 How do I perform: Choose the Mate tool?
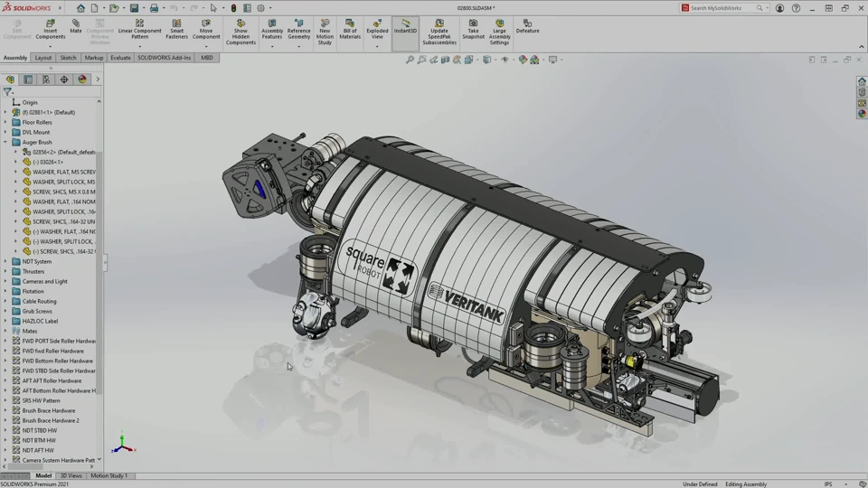[x=76, y=26]
